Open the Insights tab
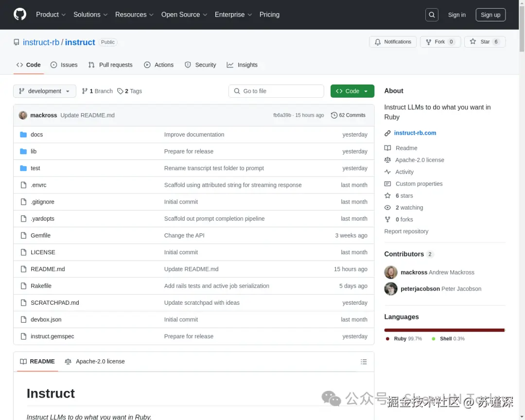The image size is (525, 420). click(x=242, y=65)
